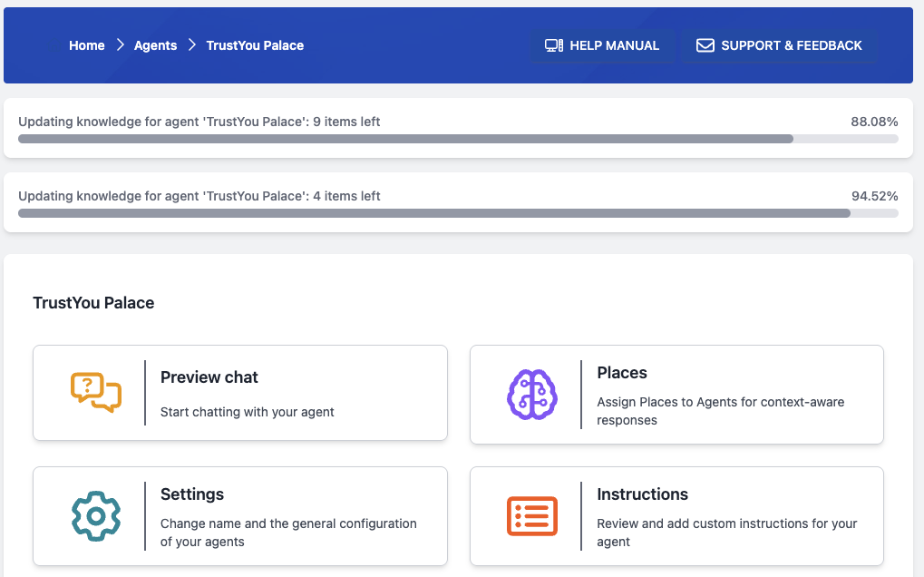Click 'Start chatting with your agent' description
Viewport: 924px width, 577px height.
(247, 412)
